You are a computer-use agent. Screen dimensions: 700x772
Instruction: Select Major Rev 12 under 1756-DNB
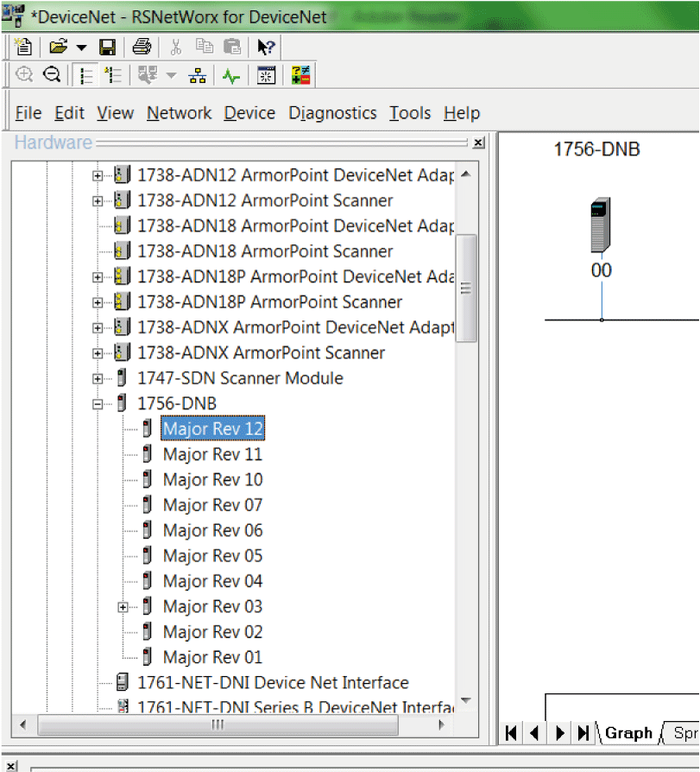[212, 429]
